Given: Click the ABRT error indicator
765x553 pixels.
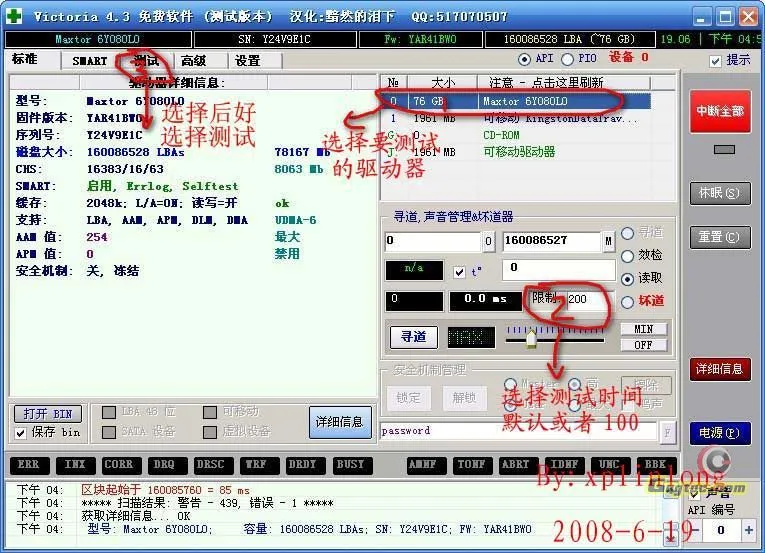Looking at the screenshot, I should (517, 465).
